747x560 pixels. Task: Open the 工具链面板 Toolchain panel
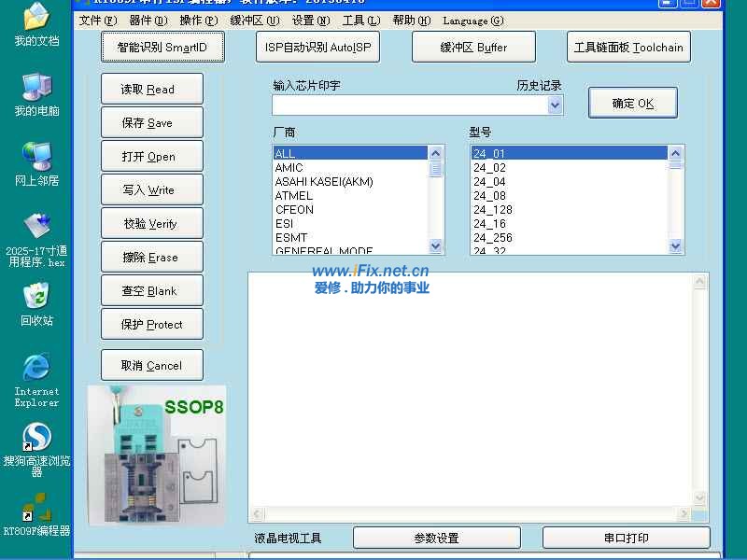point(628,47)
